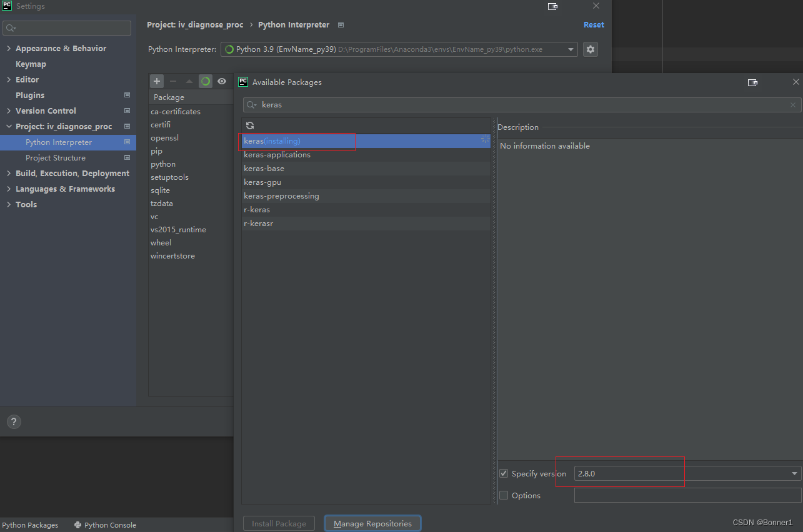
Task: Click the Reset link
Action: 594,25
